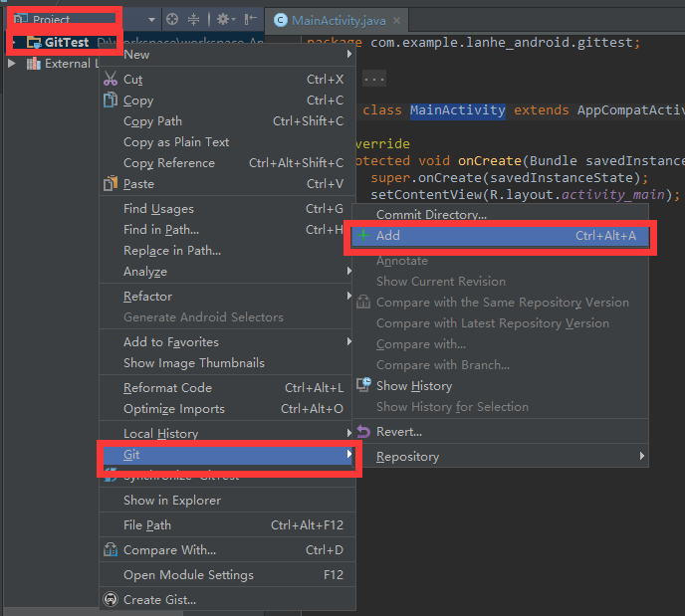Open the Project panel gear settings icon

click(x=225, y=19)
